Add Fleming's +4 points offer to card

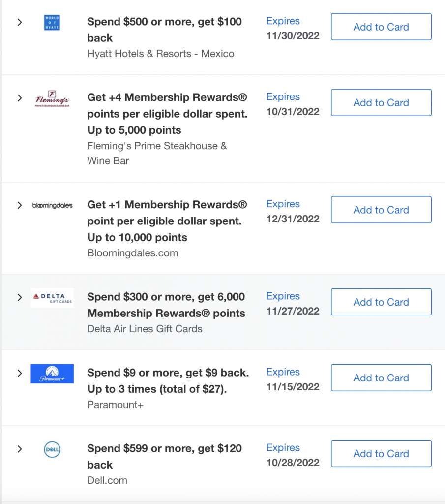[x=381, y=103]
